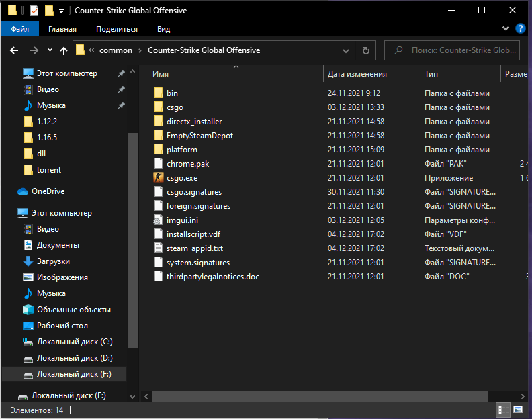The height and width of the screenshot is (419, 532).
Task: Switch to details view layout icon
Action: point(503,410)
